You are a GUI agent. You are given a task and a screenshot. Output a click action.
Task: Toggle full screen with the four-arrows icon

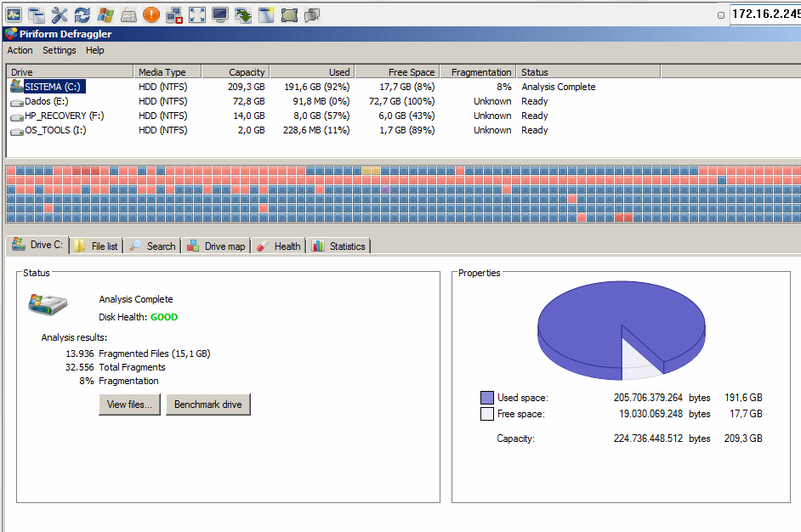coord(197,14)
